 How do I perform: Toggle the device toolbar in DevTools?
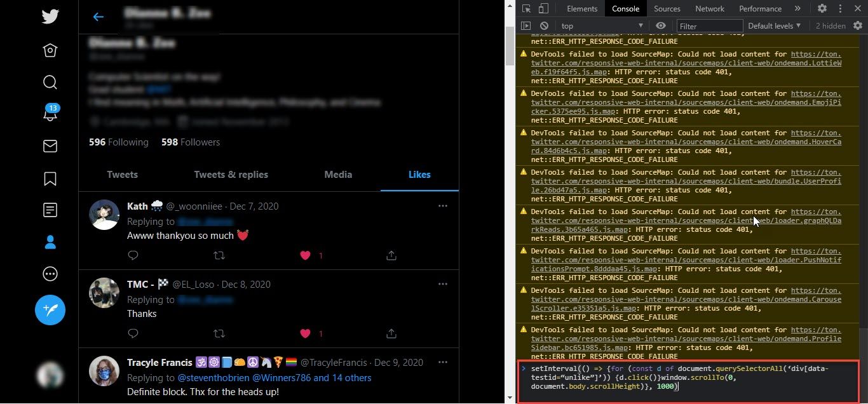[x=543, y=8]
